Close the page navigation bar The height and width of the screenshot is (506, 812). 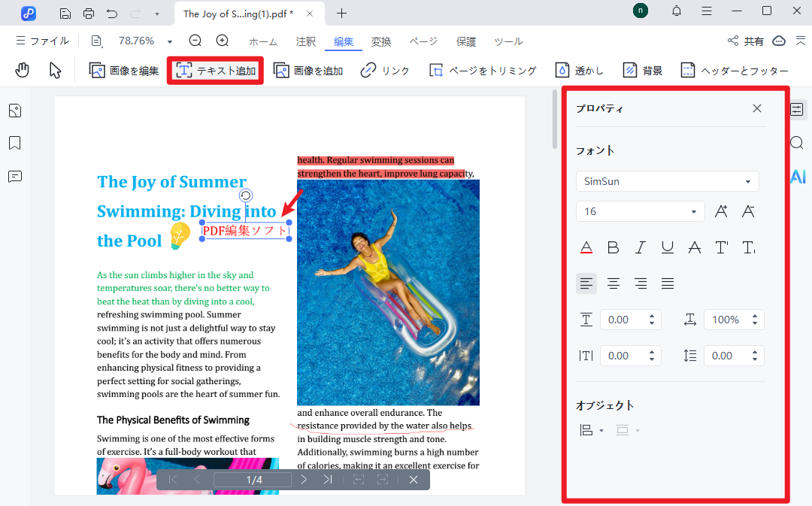(x=414, y=480)
